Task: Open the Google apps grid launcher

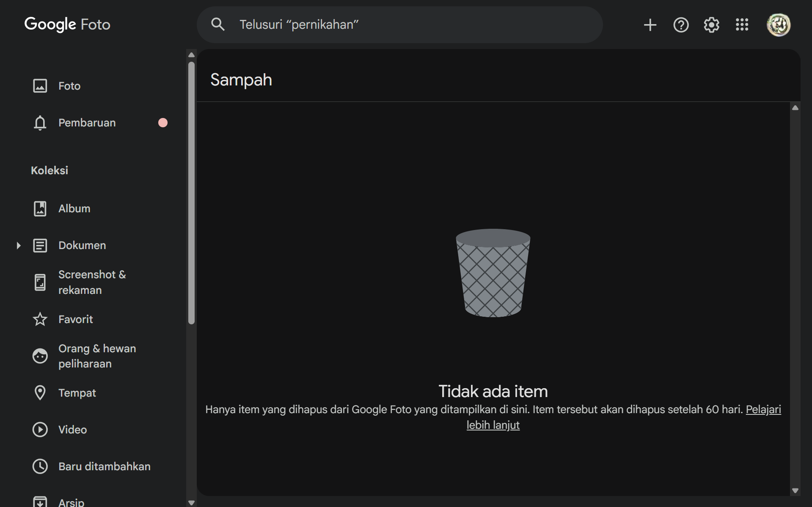Action: (x=742, y=25)
